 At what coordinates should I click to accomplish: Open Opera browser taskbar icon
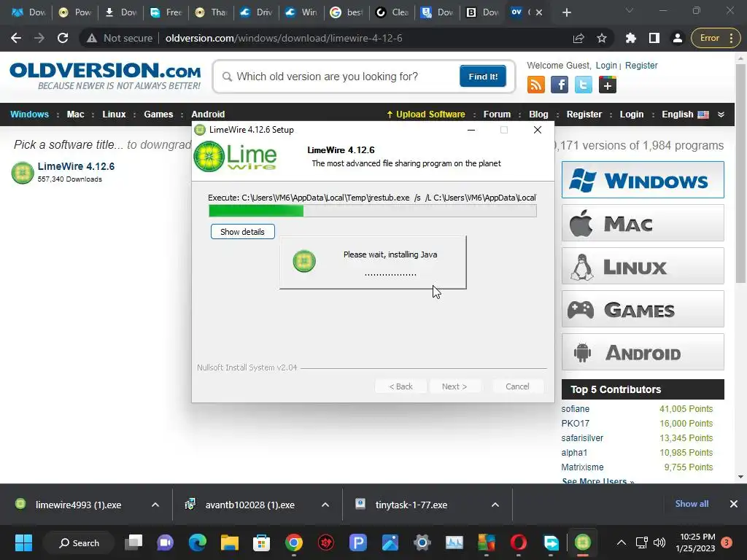(x=519, y=542)
